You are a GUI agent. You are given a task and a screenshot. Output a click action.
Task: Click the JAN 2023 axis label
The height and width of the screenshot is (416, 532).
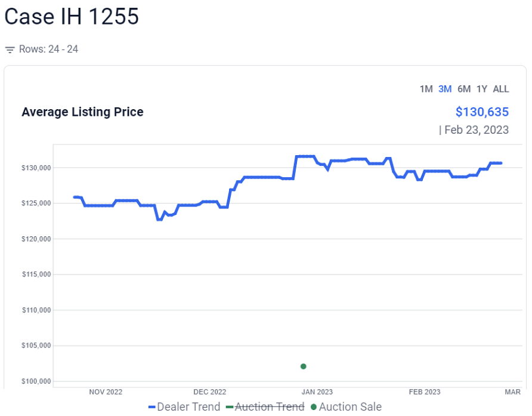pos(317,392)
